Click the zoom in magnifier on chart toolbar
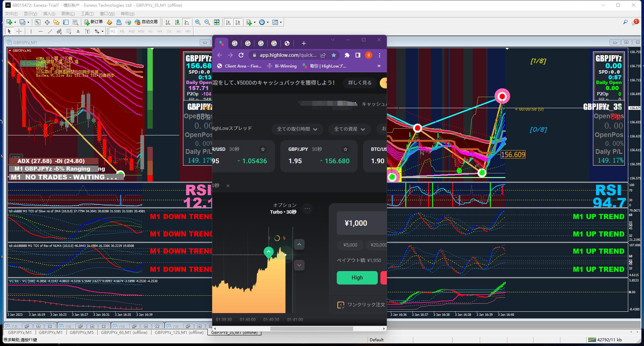 pyautogui.click(x=198, y=22)
